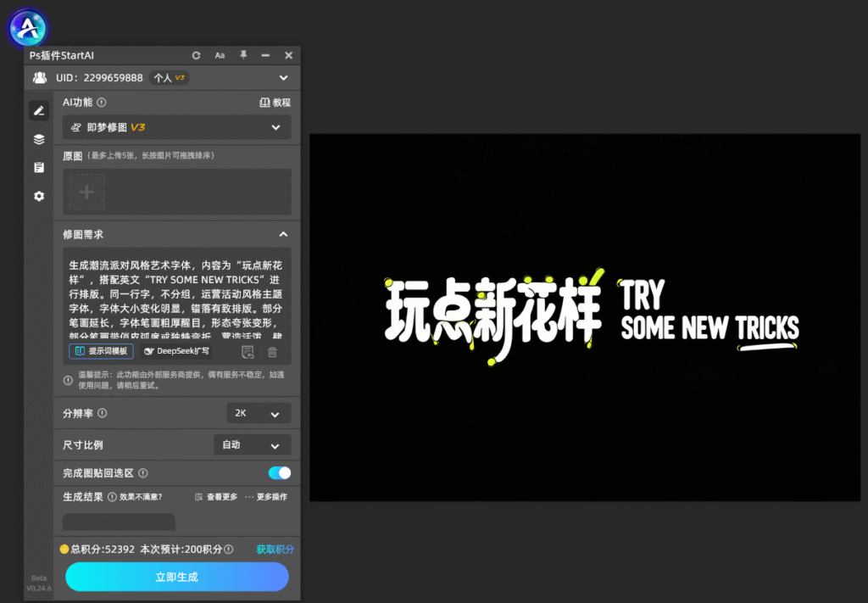Click the user avatar icon beside UID
Screen dimensions: 868x603
pyautogui.click(x=40, y=77)
